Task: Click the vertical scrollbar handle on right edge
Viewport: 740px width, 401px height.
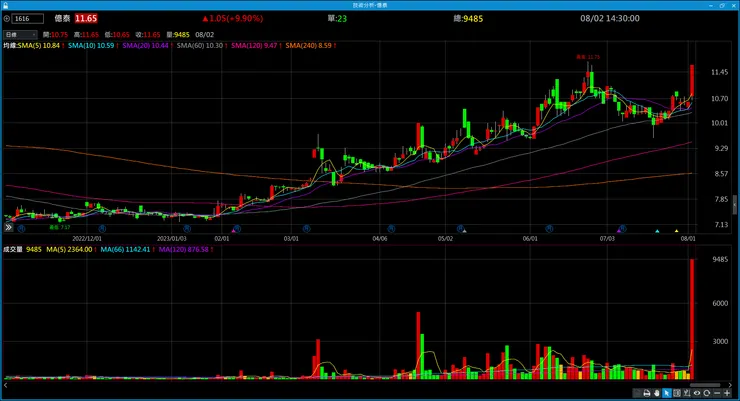Action: point(735,204)
